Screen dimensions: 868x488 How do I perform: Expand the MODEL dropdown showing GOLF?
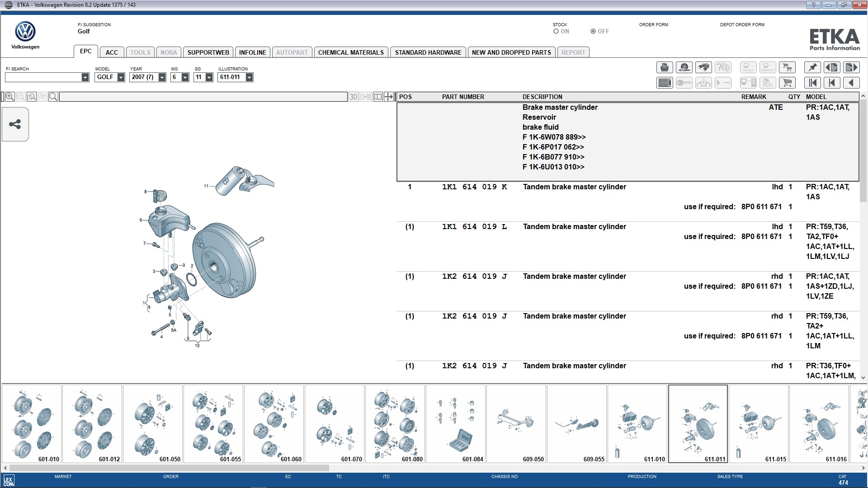coord(121,77)
